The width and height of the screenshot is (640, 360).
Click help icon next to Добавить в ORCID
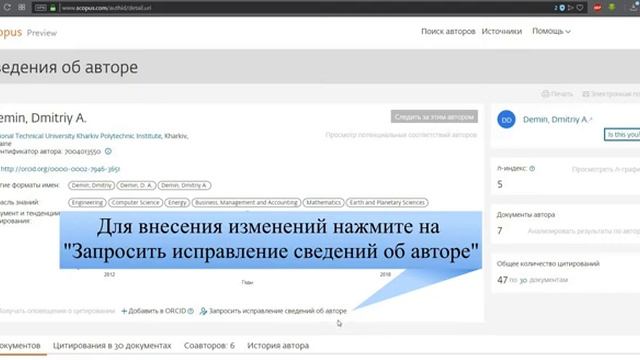[191, 311]
